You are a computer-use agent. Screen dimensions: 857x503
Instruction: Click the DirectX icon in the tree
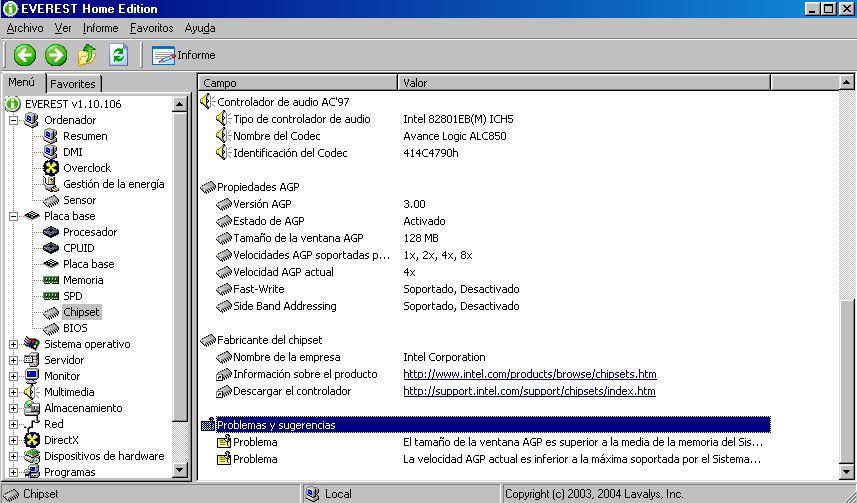(32, 440)
